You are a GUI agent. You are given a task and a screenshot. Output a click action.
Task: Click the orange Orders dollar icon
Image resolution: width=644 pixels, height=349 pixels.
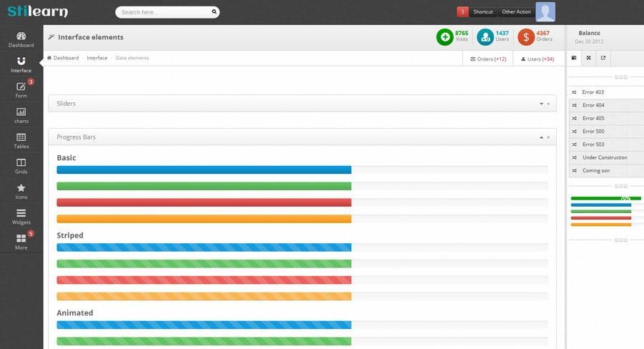point(526,37)
